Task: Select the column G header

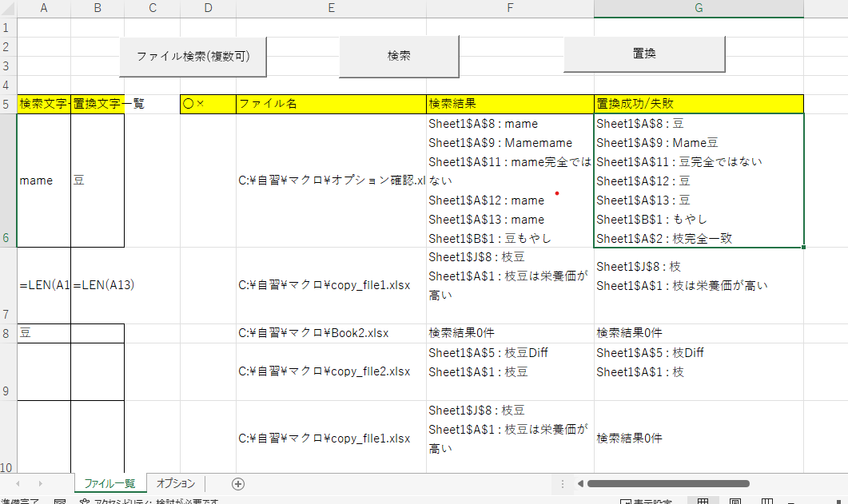Action: (x=698, y=8)
